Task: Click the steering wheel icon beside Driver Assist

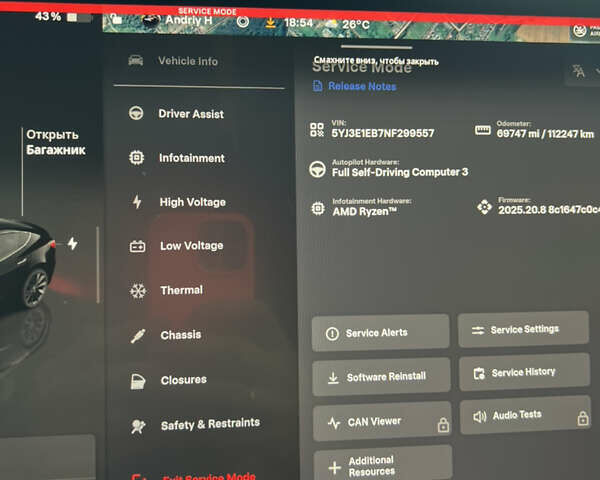Action: (x=136, y=113)
